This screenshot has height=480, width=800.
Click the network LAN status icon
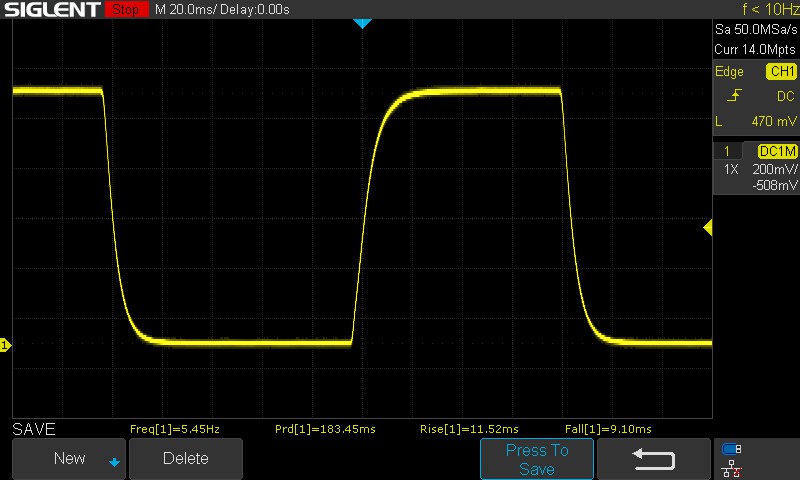[x=732, y=469]
